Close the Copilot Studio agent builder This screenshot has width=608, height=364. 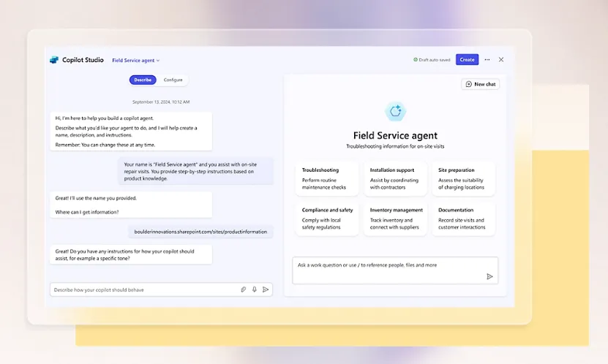501,60
